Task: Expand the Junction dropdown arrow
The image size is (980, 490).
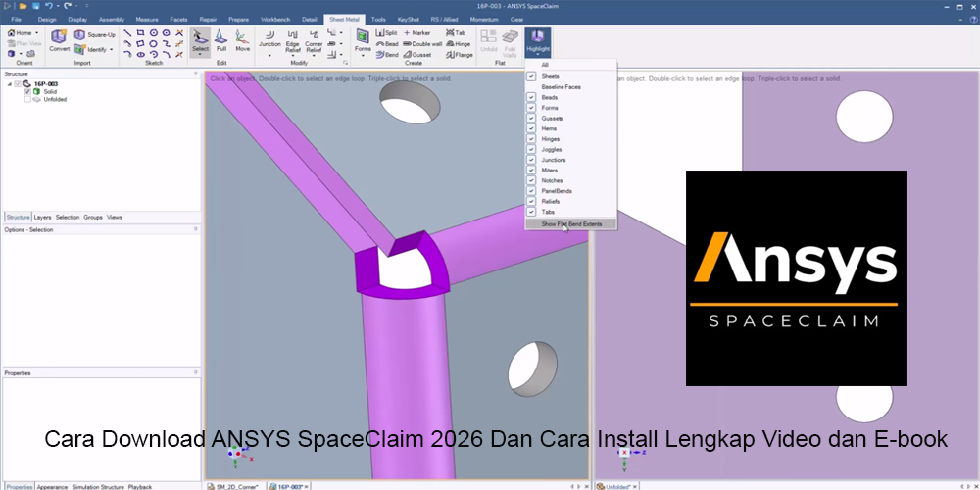Action: click(270, 55)
